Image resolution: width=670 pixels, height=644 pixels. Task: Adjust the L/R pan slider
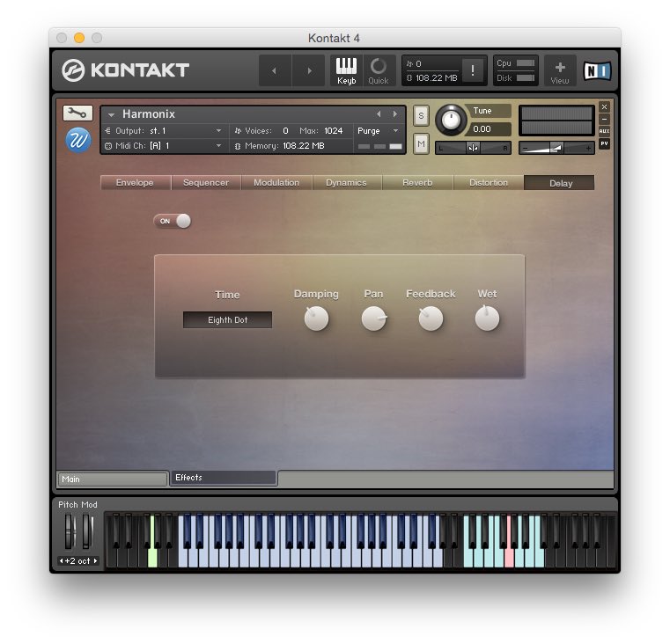tap(473, 148)
